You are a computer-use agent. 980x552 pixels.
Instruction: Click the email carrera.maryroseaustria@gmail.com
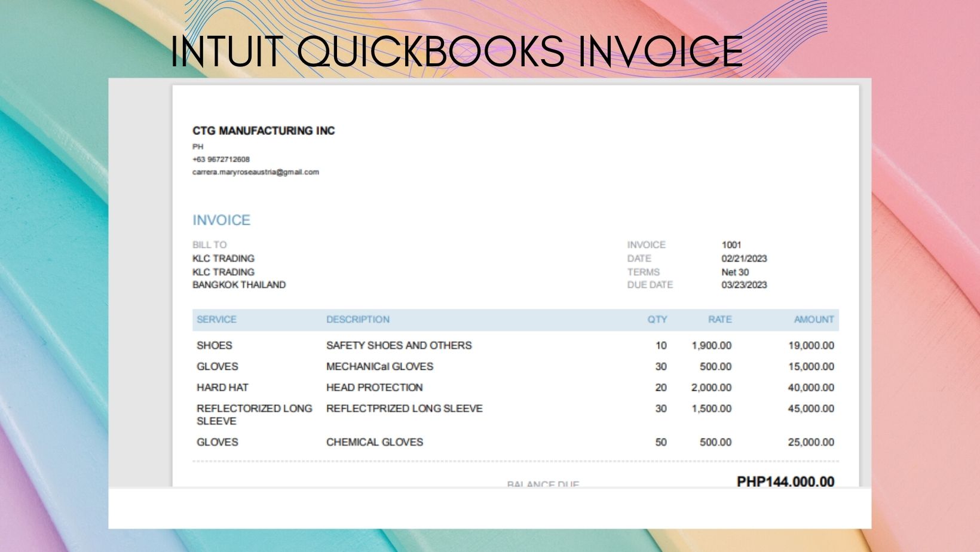[x=256, y=172]
